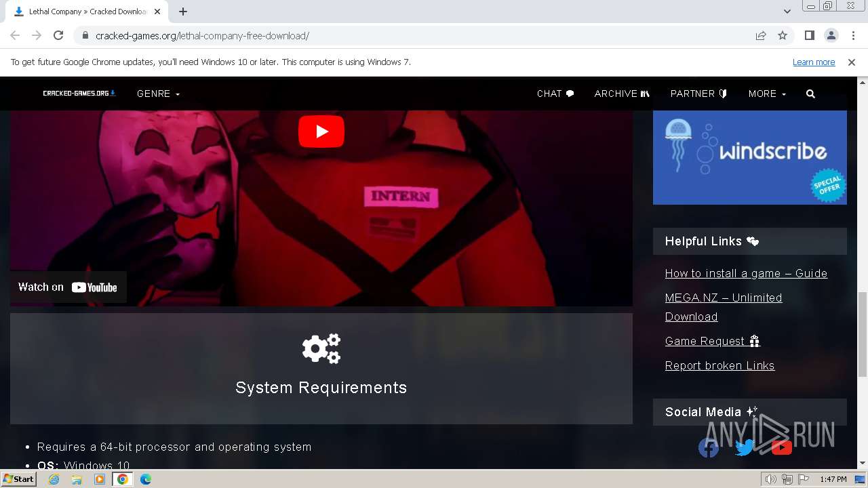Open a new browser tab
868x488 pixels.
[183, 12]
